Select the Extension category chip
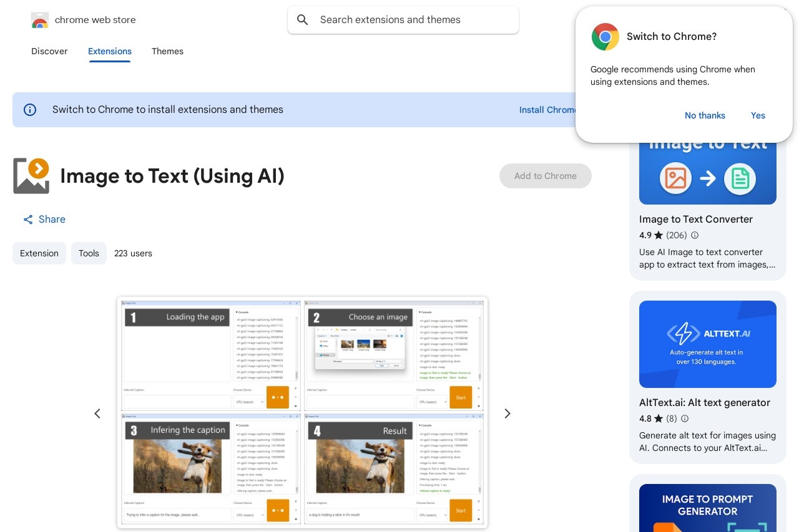The width and height of the screenshot is (799, 532). click(39, 253)
